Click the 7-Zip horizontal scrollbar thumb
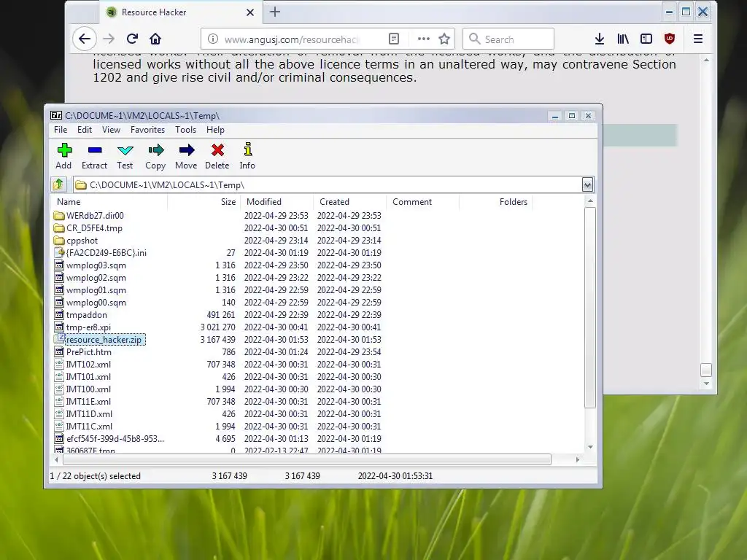This screenshot has width=747, height=560. point(307,459)
